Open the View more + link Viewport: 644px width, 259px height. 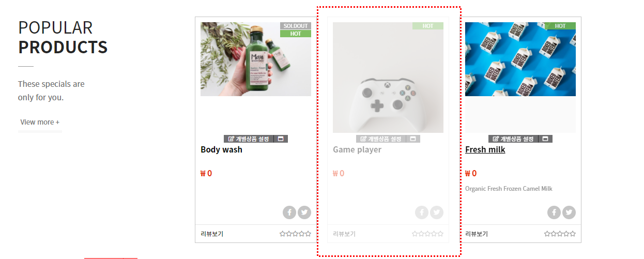[x=40, y=122]
